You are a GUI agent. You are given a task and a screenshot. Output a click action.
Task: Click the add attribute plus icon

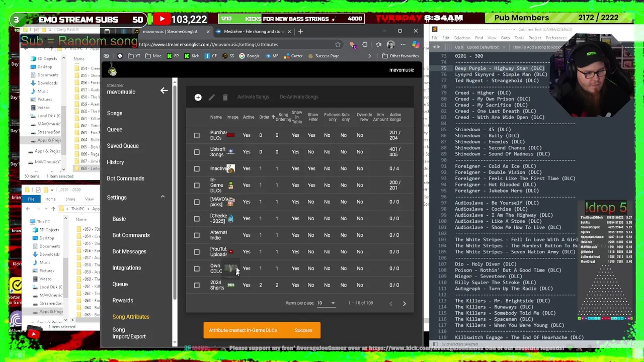198,97
